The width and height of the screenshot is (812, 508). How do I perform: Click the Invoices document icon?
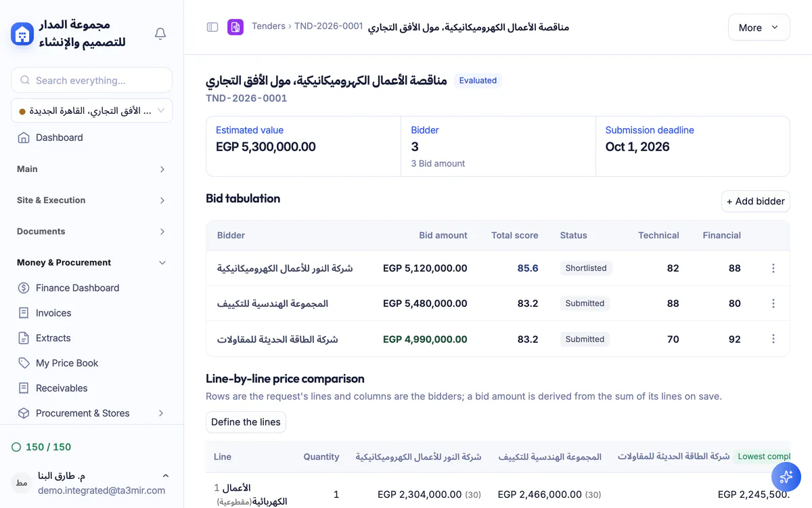24,313
